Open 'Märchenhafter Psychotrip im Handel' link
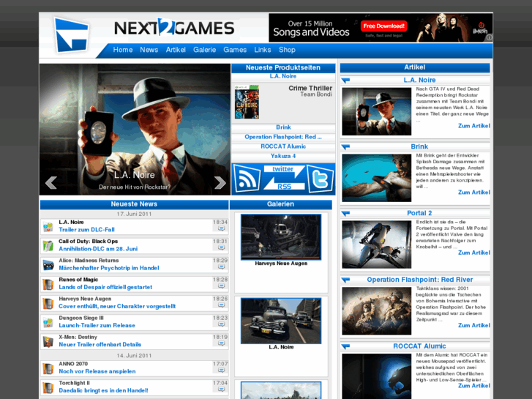This screenshot has height=399, width=532. pyautogui.click(x=109, y=268)
